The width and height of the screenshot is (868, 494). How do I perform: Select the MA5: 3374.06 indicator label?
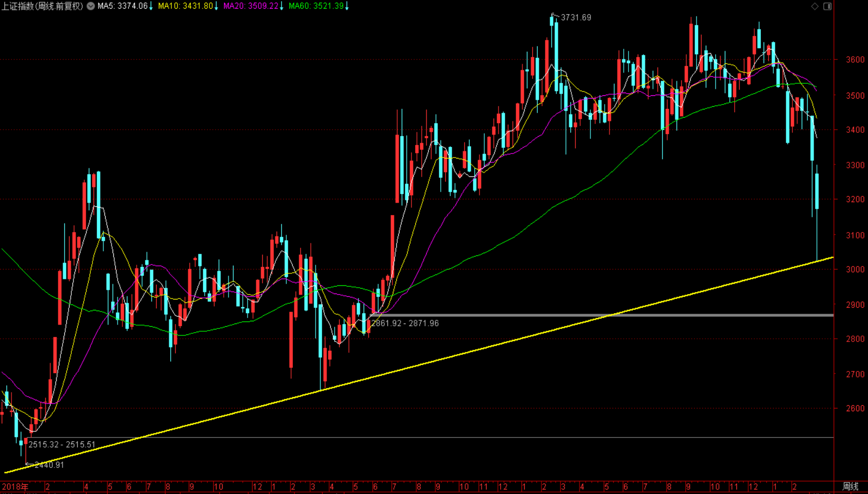[x=122, y=6]
